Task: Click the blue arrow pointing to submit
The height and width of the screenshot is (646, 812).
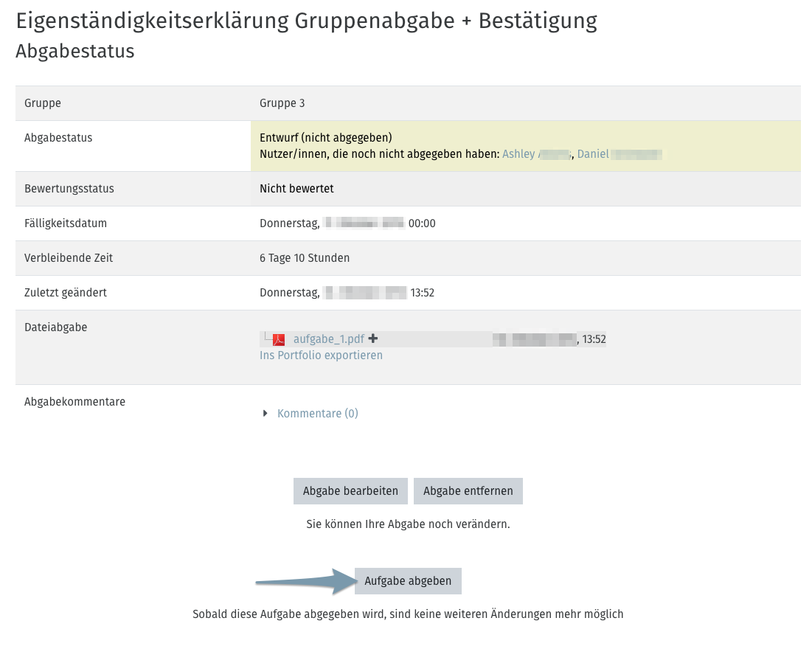Action: click(304, 581)
